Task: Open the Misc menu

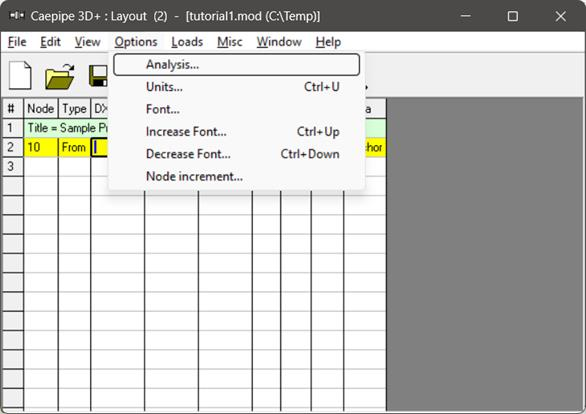Action: 230,42
